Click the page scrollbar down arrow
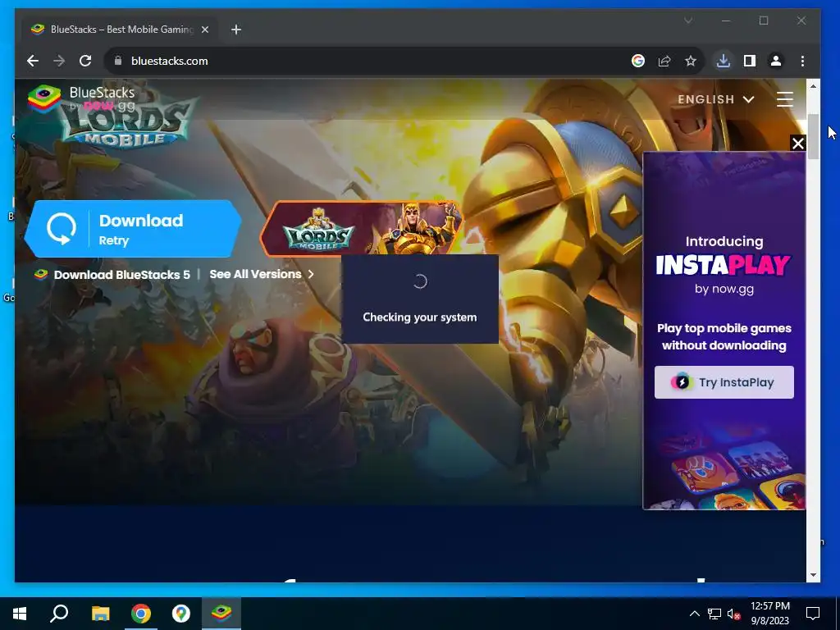The image size is (840, 630). [813, 575]
